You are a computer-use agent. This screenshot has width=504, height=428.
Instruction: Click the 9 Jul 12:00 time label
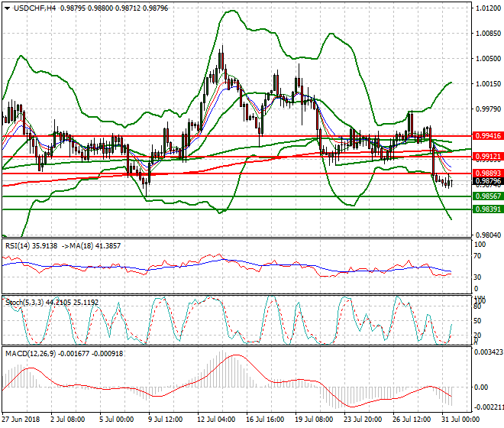[166, 420]
